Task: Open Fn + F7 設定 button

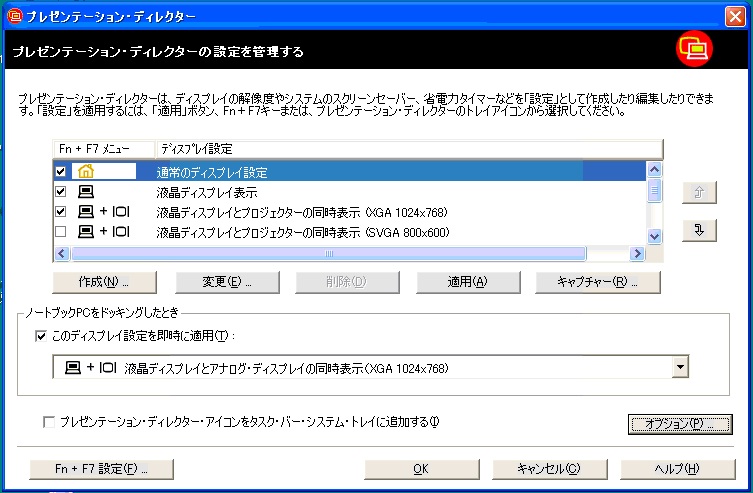Action: [x=102, y=468]
